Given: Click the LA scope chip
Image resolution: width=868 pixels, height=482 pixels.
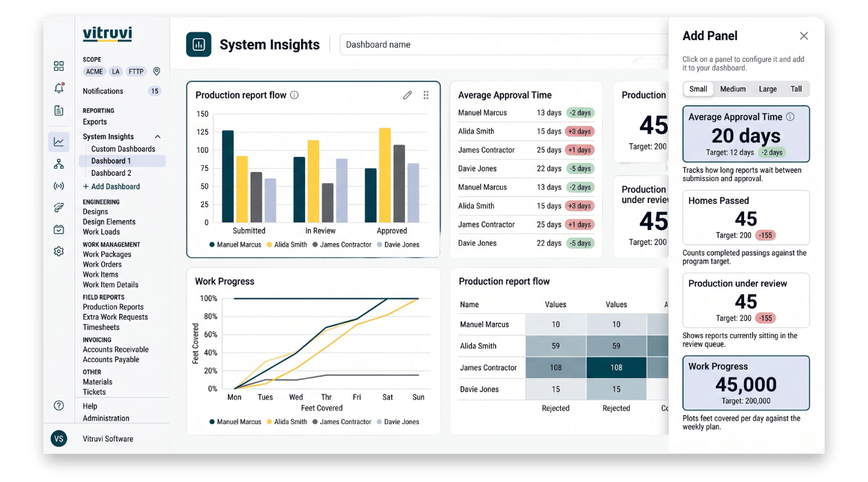Looking at the screenshot, I should coord(116,72).
